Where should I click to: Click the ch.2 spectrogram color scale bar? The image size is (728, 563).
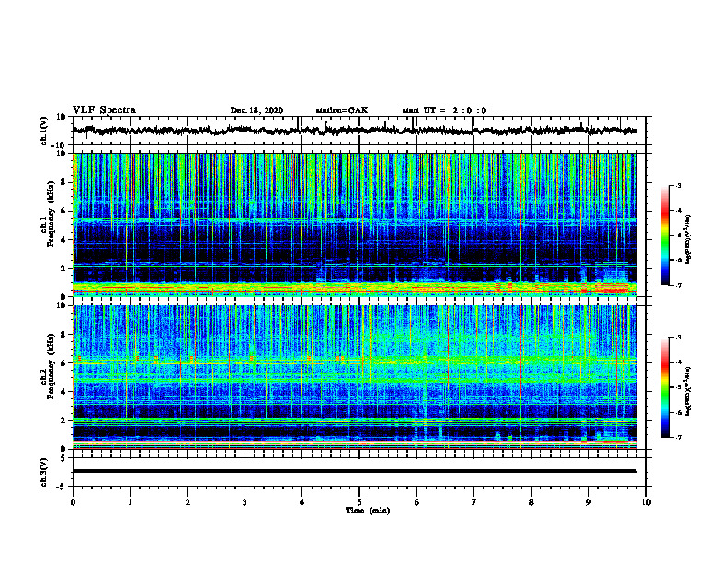(665, 387)
